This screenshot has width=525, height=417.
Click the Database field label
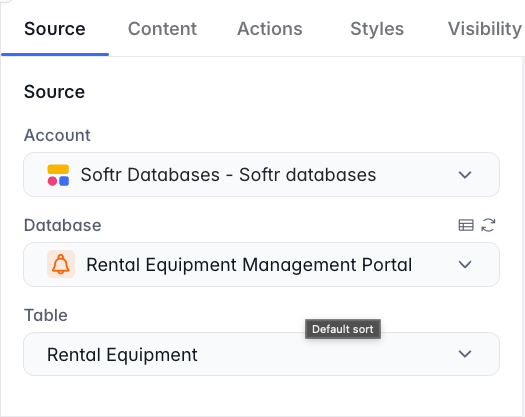pos(63,225)
